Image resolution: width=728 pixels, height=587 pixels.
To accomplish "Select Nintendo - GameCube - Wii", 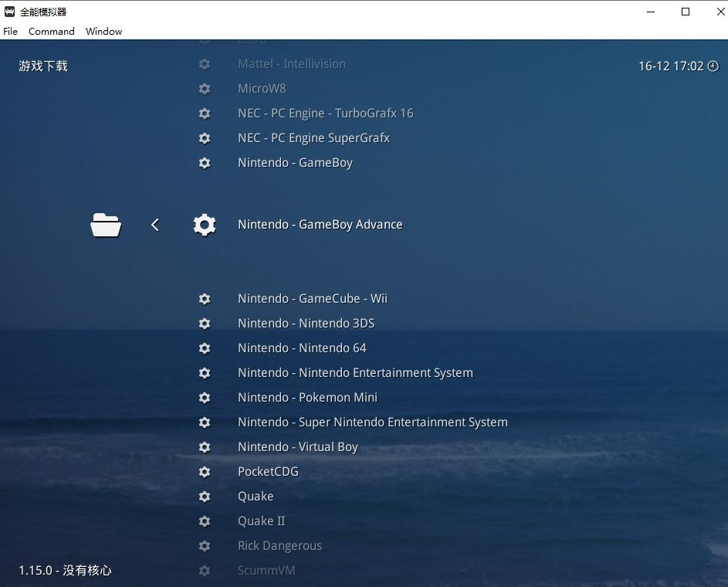I will (x=313, y=299).
